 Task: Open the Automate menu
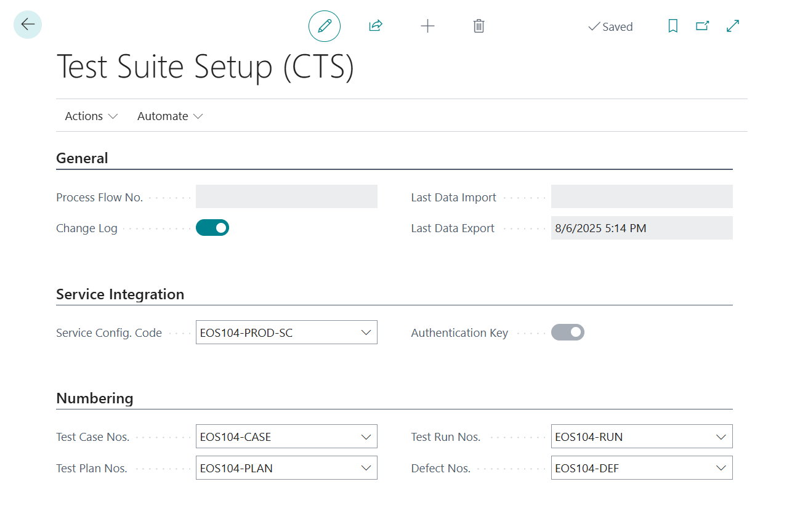click(170, 116)
